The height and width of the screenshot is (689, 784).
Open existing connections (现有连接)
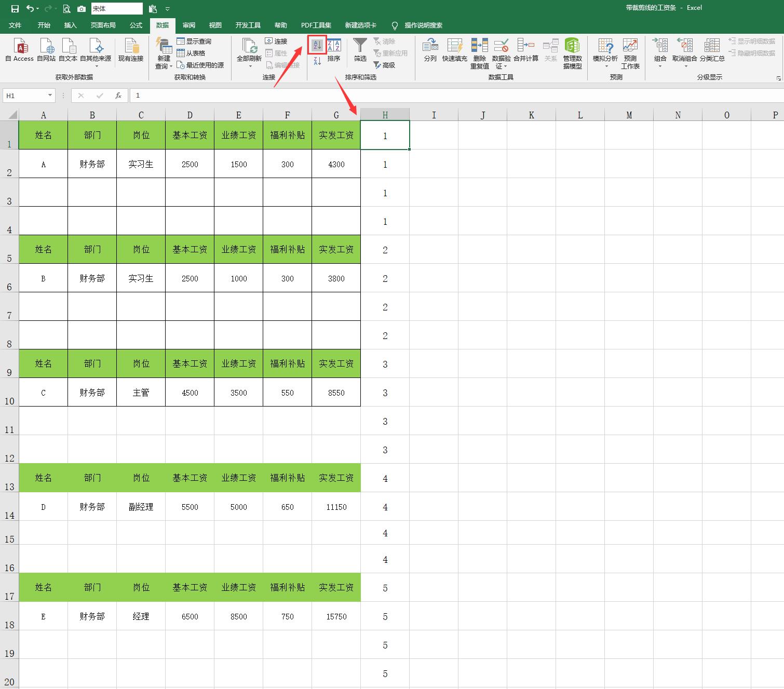[x=131, y=50]
